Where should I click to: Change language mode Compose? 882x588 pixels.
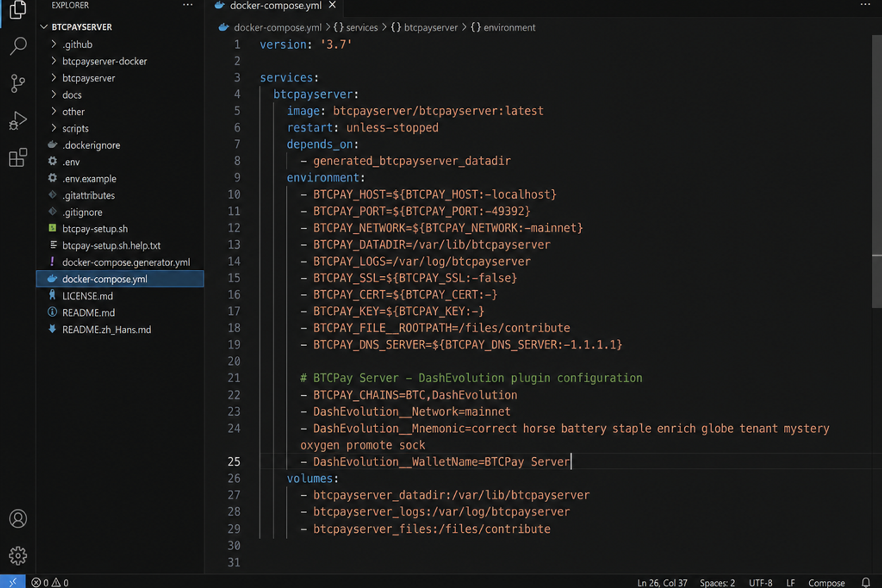coord(826,583)
